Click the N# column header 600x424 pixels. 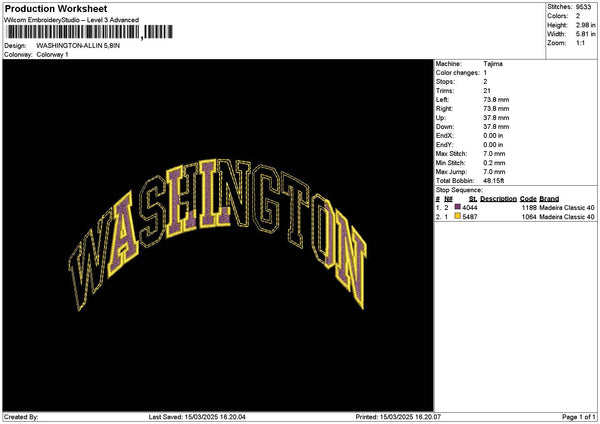click(448, 199)
